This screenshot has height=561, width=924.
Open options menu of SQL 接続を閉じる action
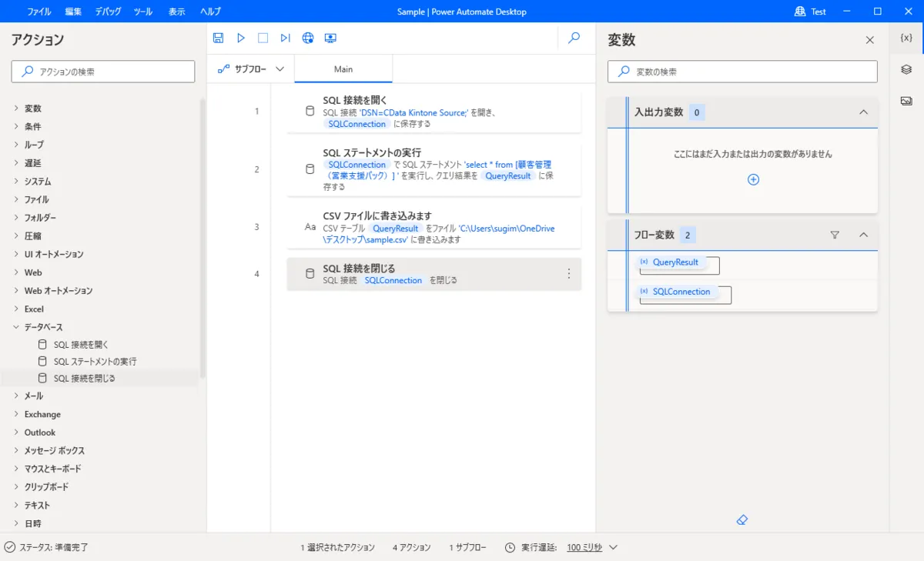pyautogui.click(x=568, y=273)
